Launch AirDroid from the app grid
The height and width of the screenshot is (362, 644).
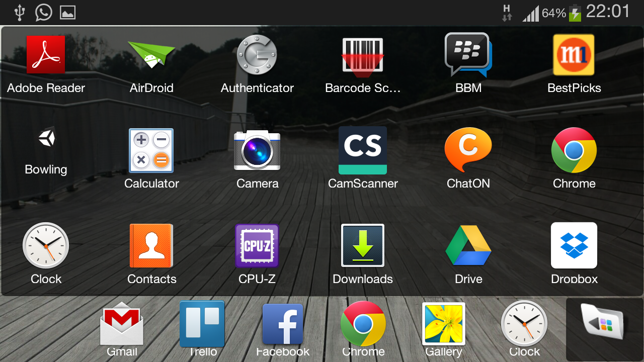[x=151, y=55]
